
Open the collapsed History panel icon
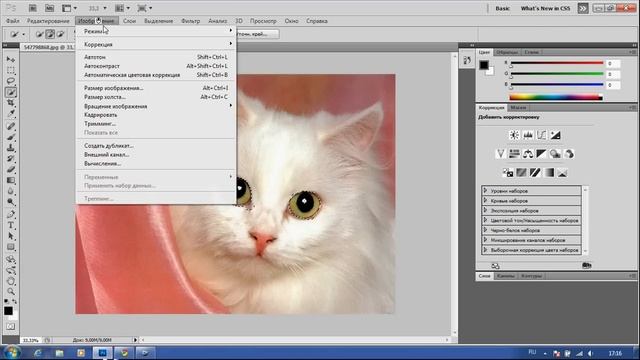pyautogui.click(x=467, y=60)
